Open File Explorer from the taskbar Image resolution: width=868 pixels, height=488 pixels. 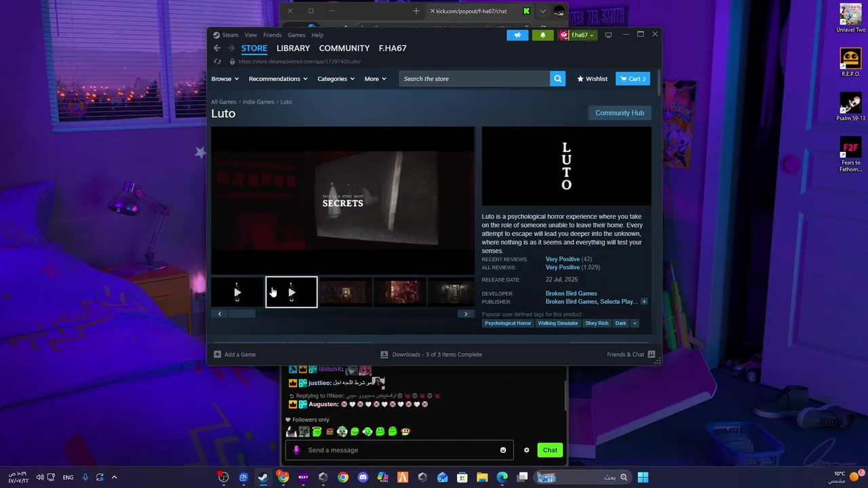pyautogui.click(x=482, y=477)
